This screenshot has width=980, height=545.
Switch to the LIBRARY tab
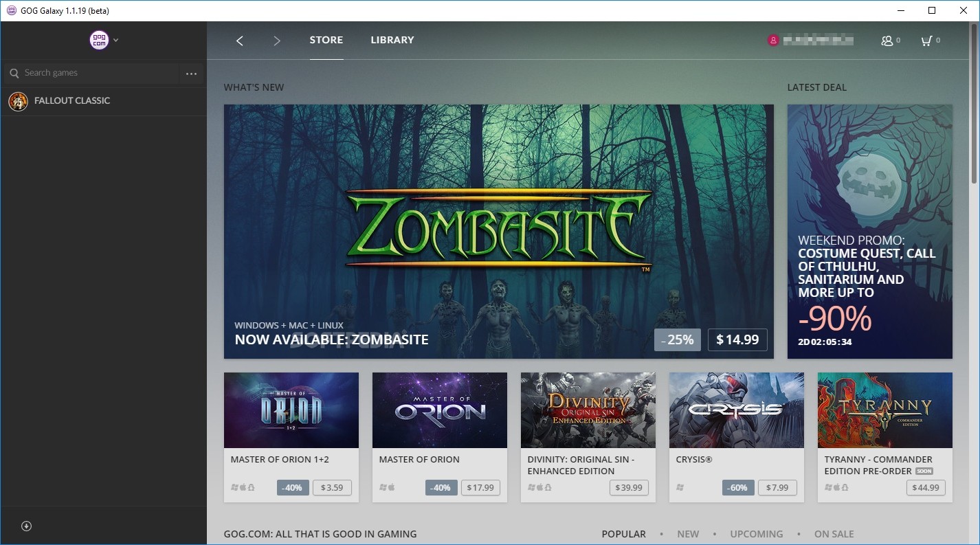point(392,40)
